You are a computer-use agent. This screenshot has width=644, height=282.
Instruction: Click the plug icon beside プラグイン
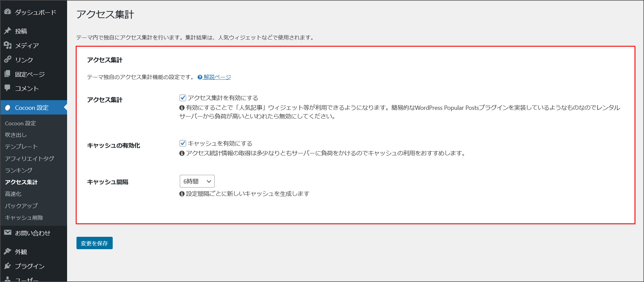click(8, 266)
